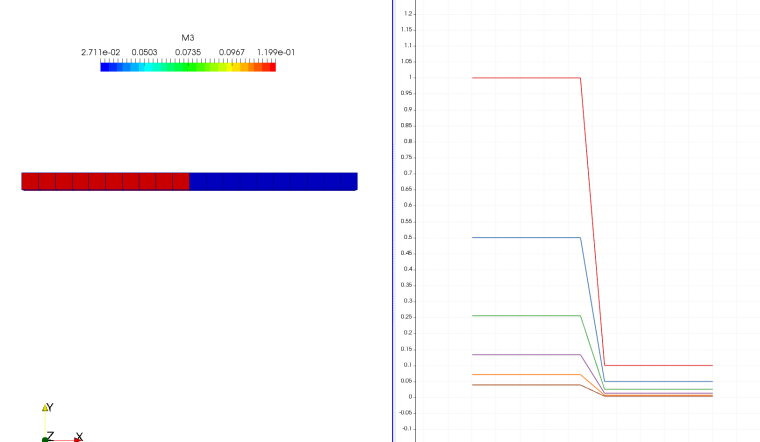Click the 0.0735 legend label
The height and width of the screenshot is (442, 760).
188,52
